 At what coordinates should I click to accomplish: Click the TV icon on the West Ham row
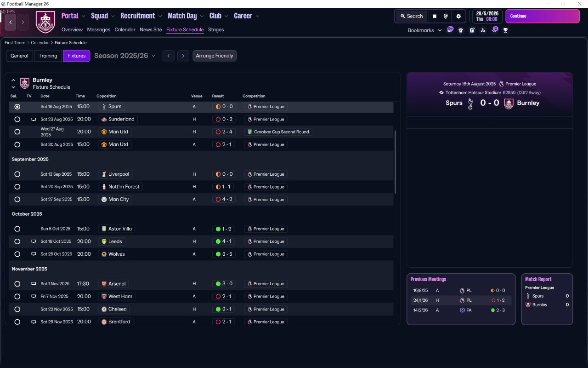point(34,297)
